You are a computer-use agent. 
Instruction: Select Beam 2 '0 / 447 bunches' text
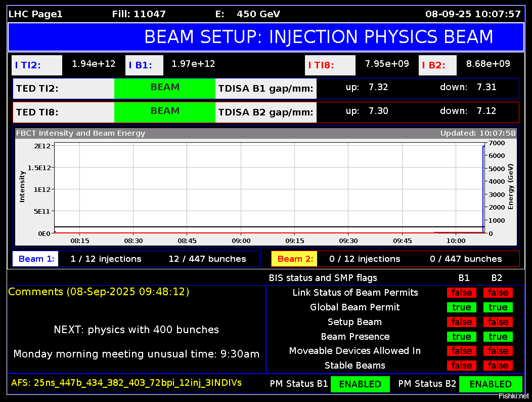coord(466,259)
